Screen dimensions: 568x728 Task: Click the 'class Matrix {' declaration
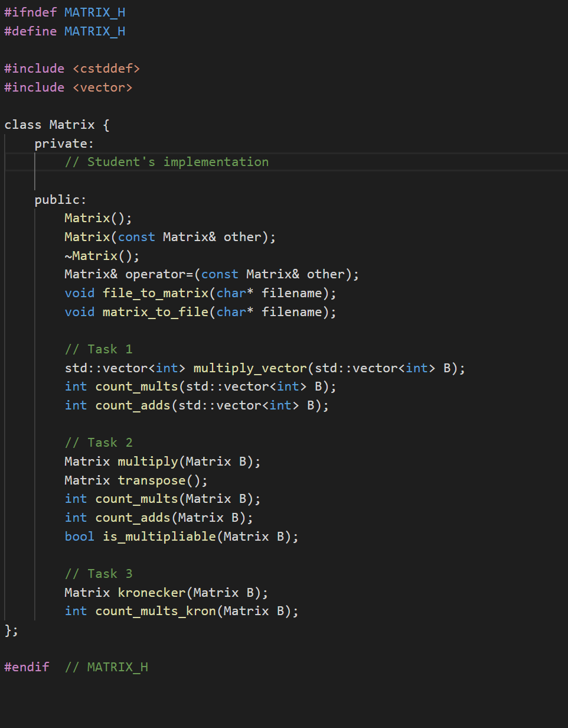57,125
